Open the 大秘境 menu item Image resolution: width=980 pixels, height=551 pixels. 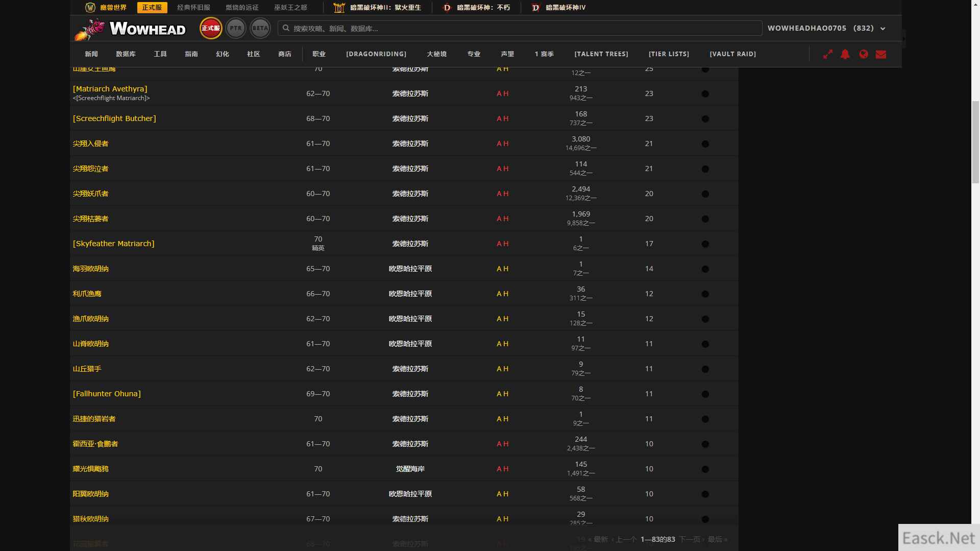tap(437, 54)
